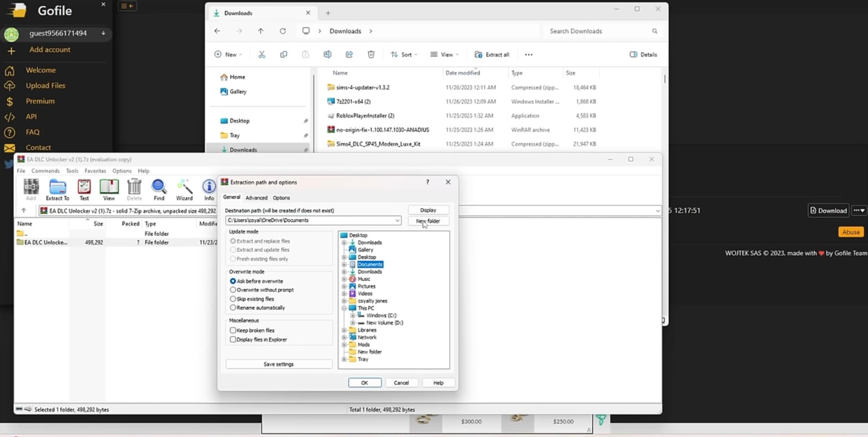Switch to Advanced tab in Extraction dialog

(257, 198)
